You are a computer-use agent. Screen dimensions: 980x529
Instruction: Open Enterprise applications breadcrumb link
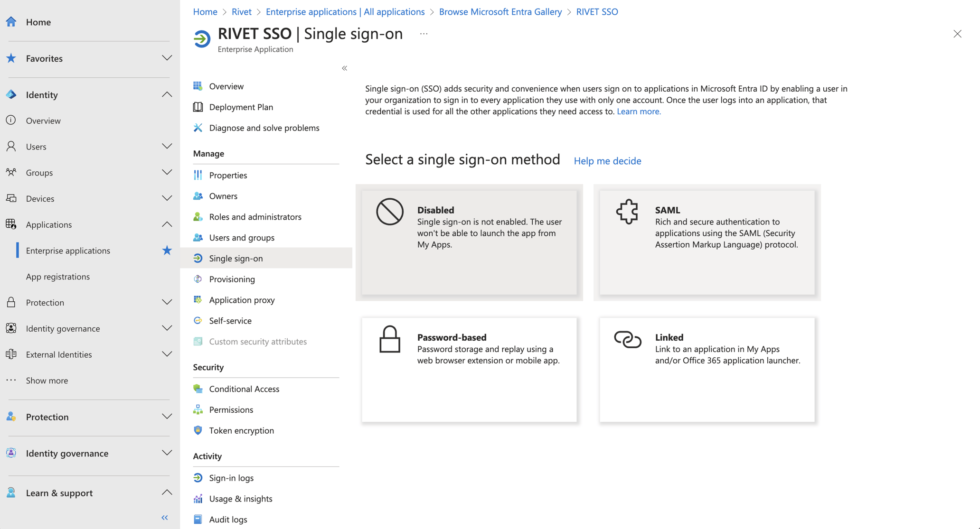(x=345, y=11)
